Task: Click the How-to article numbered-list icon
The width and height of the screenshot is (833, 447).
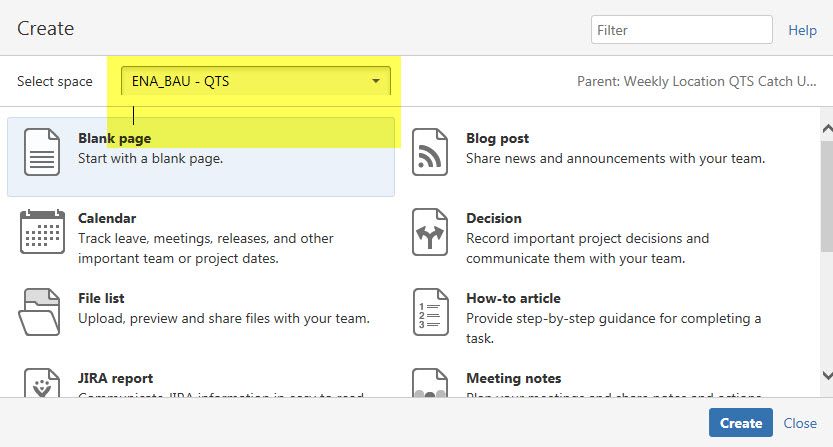Action: [x=431, y=312]
